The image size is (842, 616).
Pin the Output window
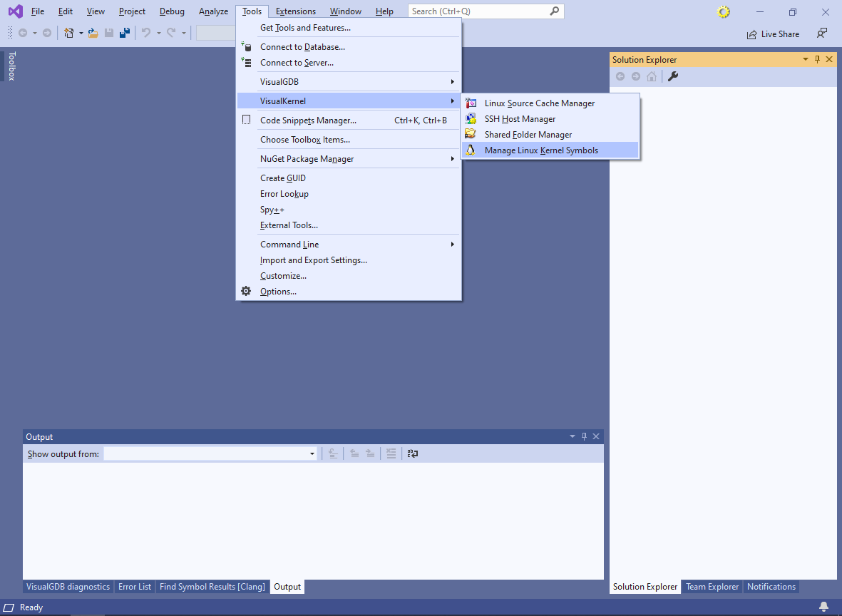point(584,436)
